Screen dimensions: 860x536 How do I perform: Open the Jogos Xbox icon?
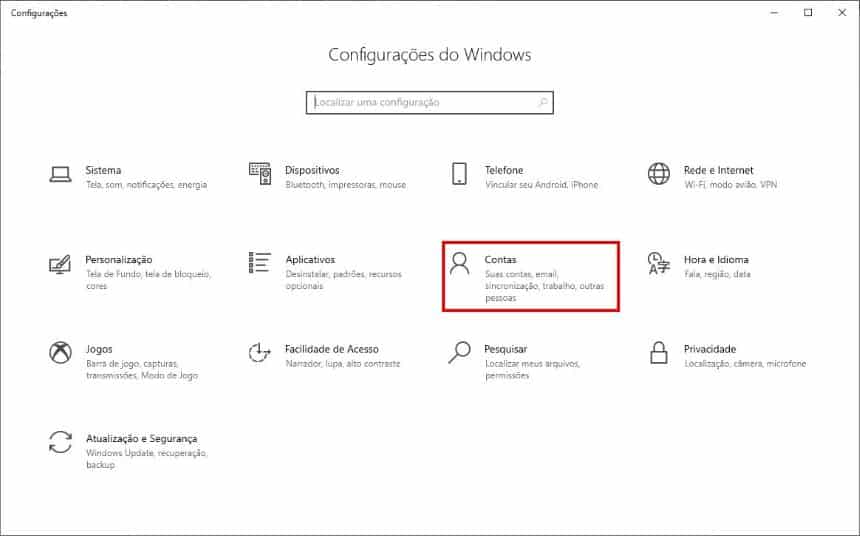(x=60, y=352)
